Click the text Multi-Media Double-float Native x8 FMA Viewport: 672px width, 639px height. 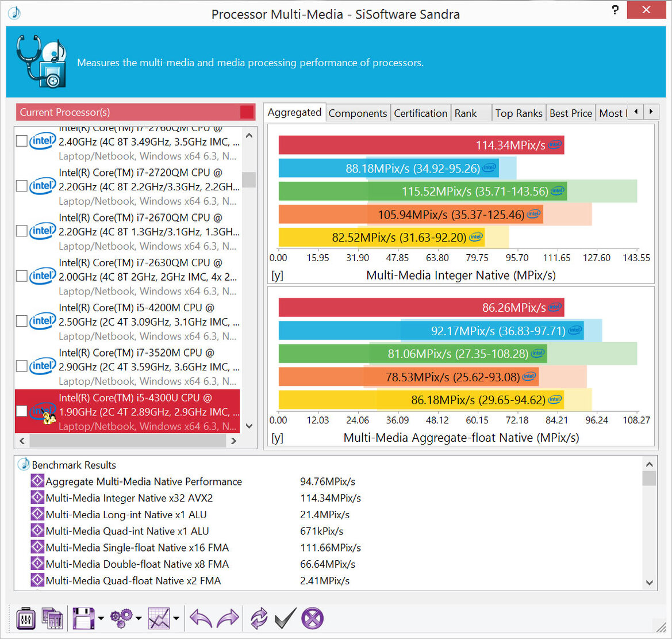point(137,564)
